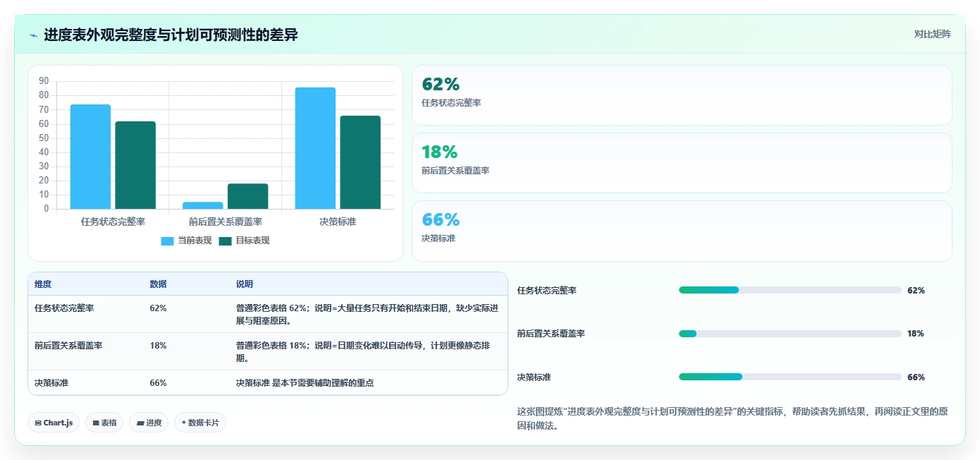The width and height of the screenshot is (980, 460).
Task: Click the 对比矩阵 label in header
Action: [932, 34]
